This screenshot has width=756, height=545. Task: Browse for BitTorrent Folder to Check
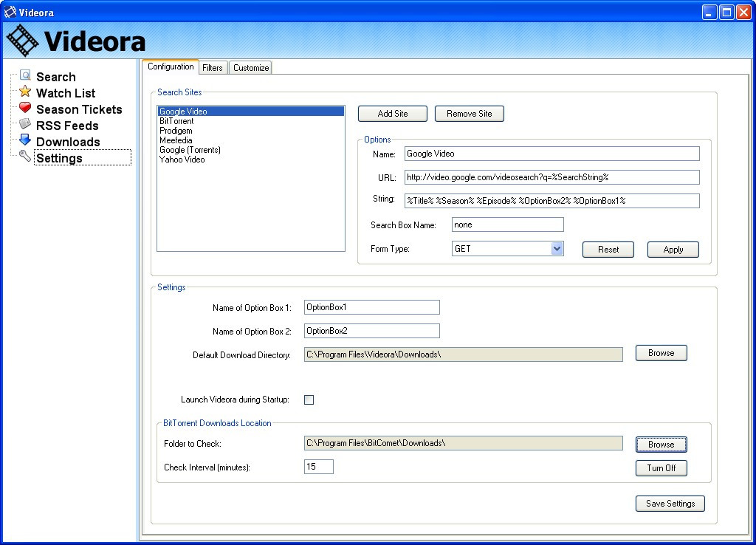tap(661, 445)
